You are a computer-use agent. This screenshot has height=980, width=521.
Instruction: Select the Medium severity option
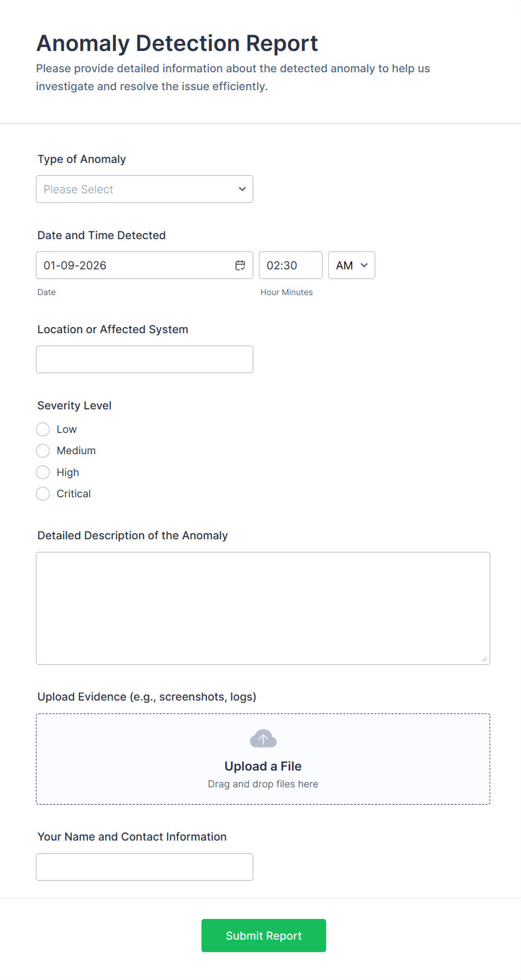[43, 451]
